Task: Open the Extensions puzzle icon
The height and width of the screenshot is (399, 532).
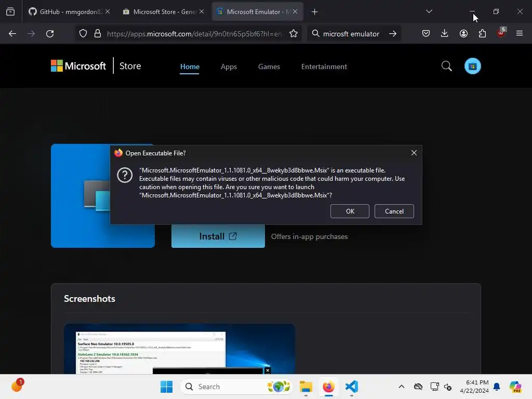Action: coord(482,33)
